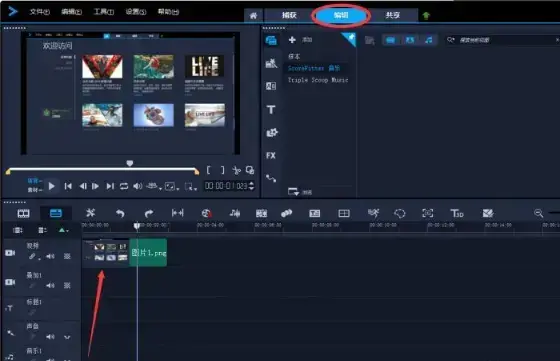The width and height of the screenshot is (560, 361).
Task: Split clip with the scissors icon
Action: [236, 170]
